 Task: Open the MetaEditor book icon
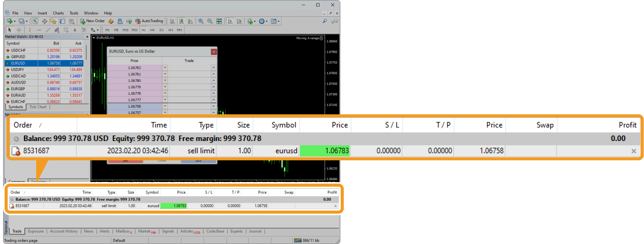pyautogui.click(x=111, y=21)
